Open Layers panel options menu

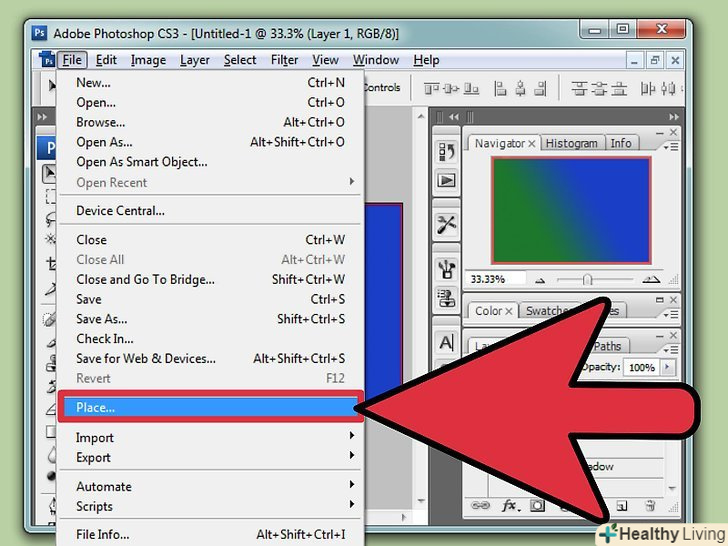pyautogui.click(x=671, y=349)
